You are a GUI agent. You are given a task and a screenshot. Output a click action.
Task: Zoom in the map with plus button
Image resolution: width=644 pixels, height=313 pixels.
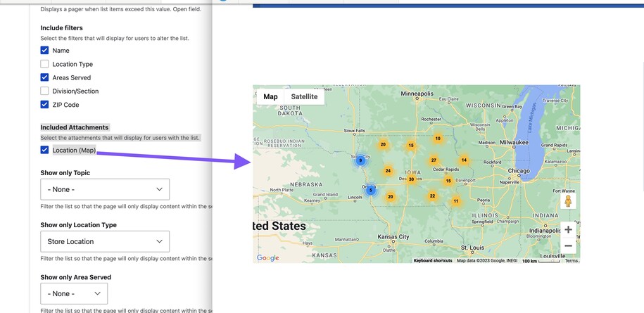(568, 229)
